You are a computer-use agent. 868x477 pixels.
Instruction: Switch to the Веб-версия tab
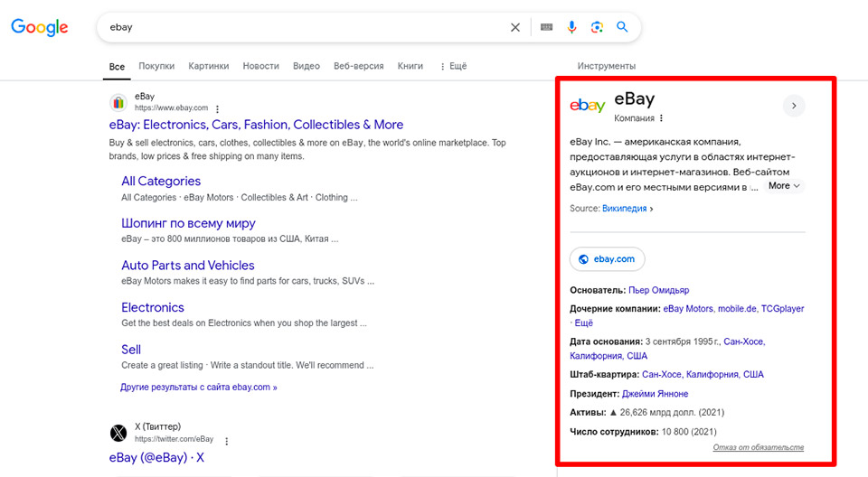[x=358, y=66]
